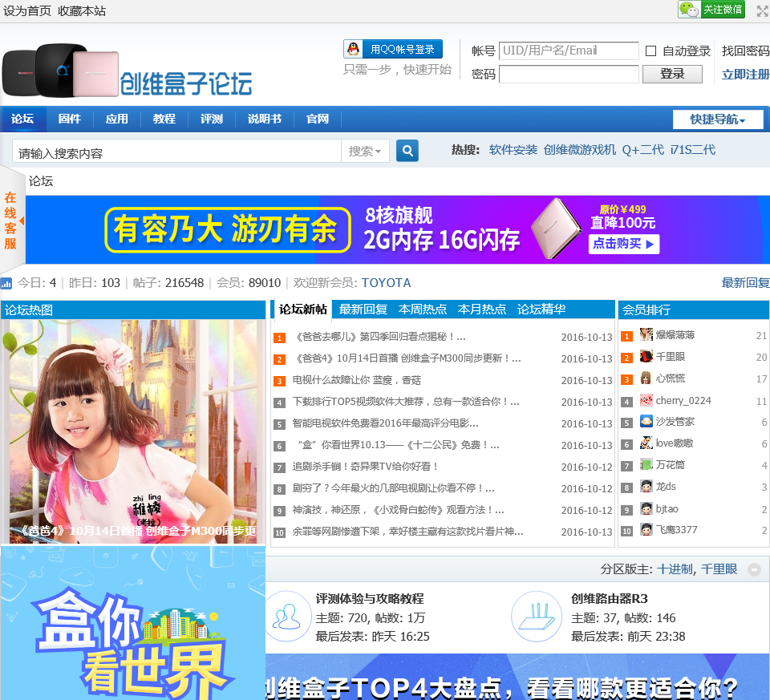Click avatar of member 爆爆薄薄
Screen dimensions: 770x700
[646, 335]
